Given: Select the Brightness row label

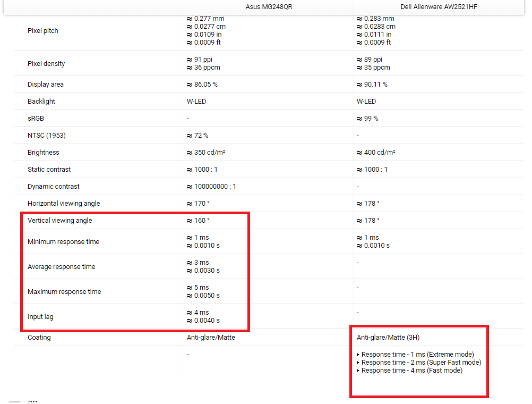Looking at the screenshot, I should click(43, 152).
